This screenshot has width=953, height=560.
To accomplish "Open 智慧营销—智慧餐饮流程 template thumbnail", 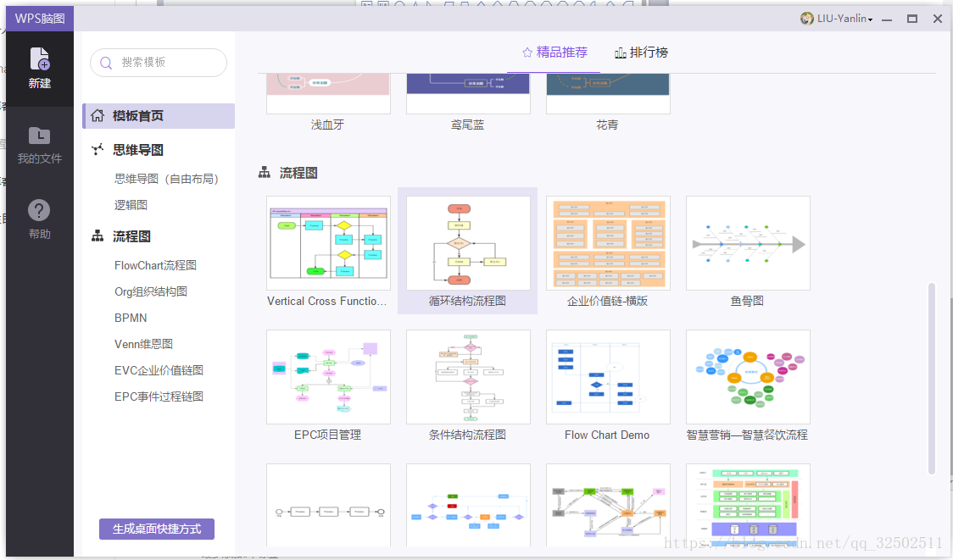I will (x=748, y=376).
